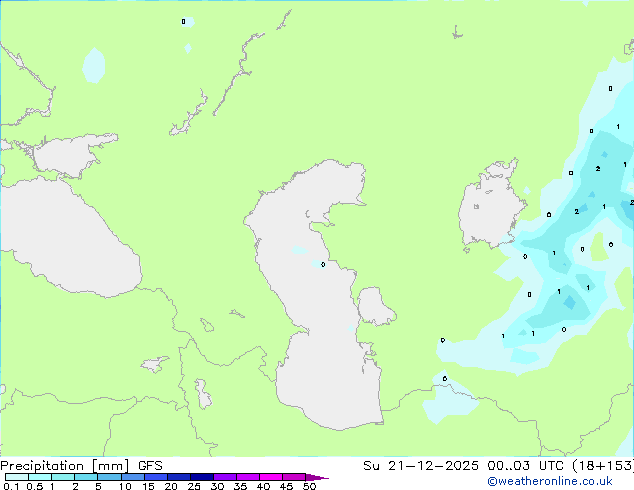Screen dimensions: 634x490
Task: Pick the 35–40 mm violet legend swatch
Action: [x=248, y=477]
